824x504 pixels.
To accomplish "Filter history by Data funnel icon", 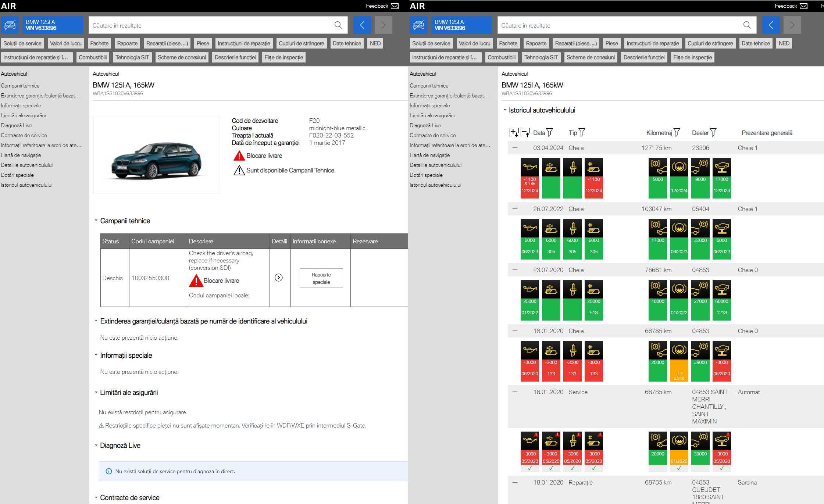I will [x=550, y=132].
